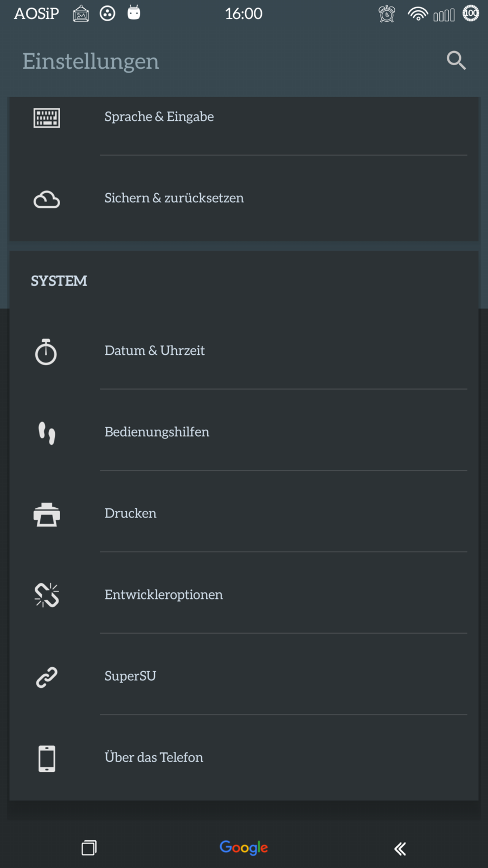The image size is (488, 868).
Task: Click the keyboard icon for Sprache & Eingabe
Action: coord(47,118)
